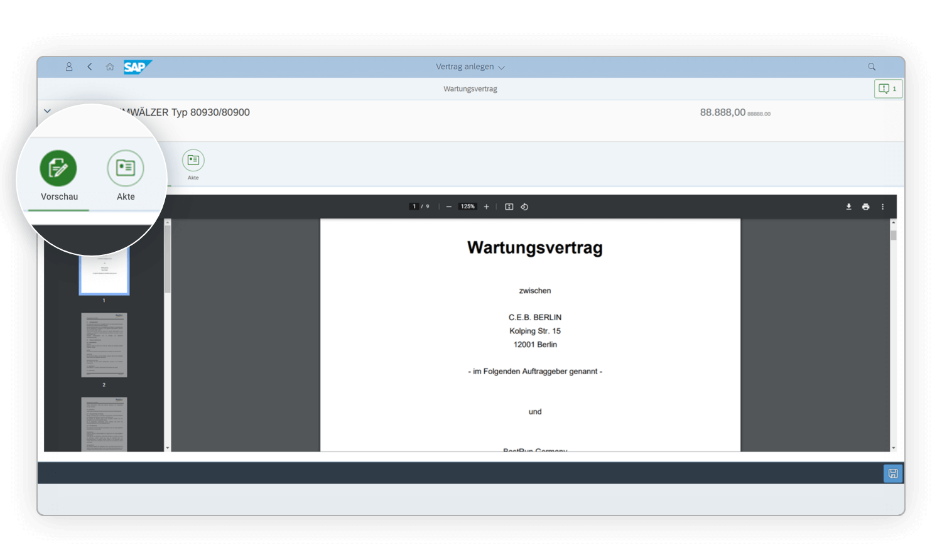Click the text im Folgenden Auftraggeber genannt
This screenshot has width=942, height=560.
coord(535,372)
